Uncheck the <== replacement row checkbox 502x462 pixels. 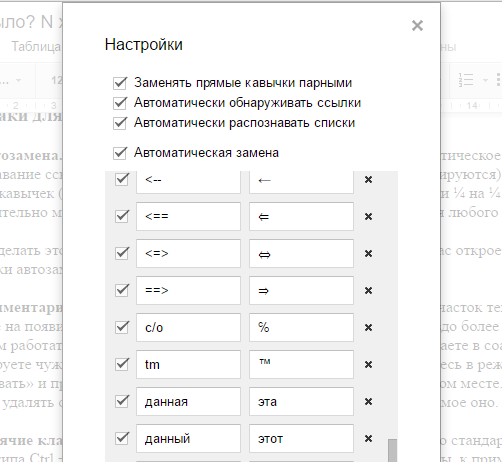[x=122, y=216]
